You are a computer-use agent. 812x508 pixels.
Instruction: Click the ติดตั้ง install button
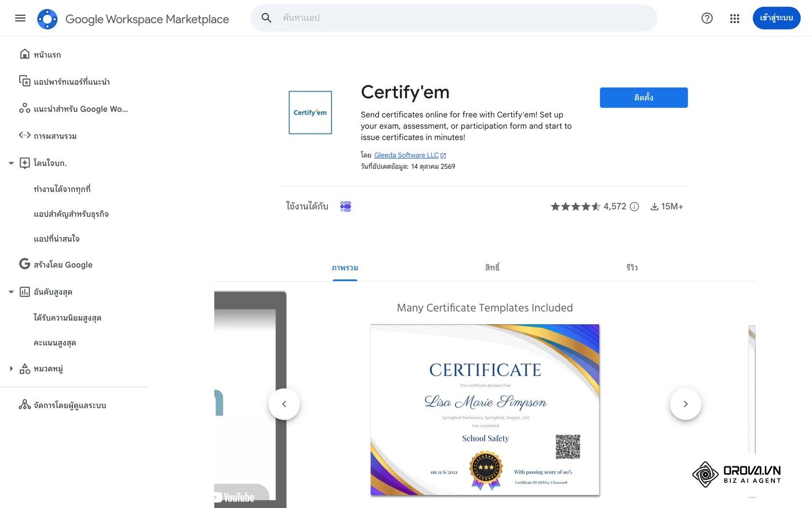coord(644,98)
